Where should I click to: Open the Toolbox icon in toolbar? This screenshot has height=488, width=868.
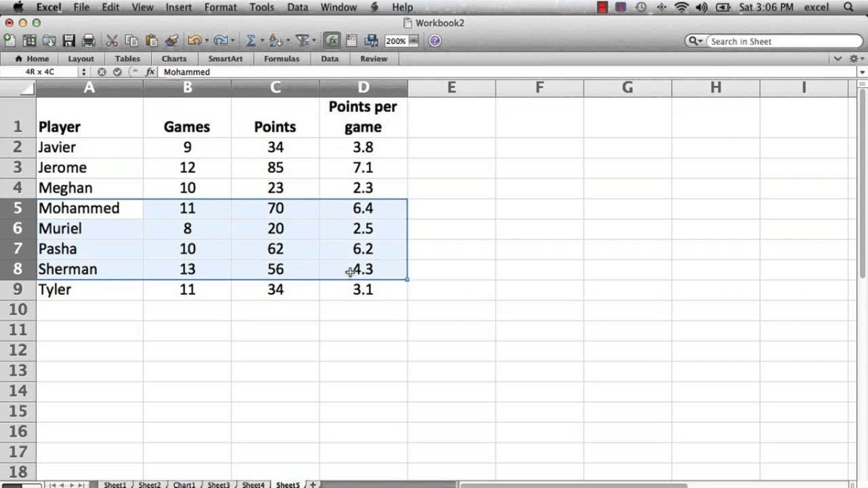pos(352,40)
